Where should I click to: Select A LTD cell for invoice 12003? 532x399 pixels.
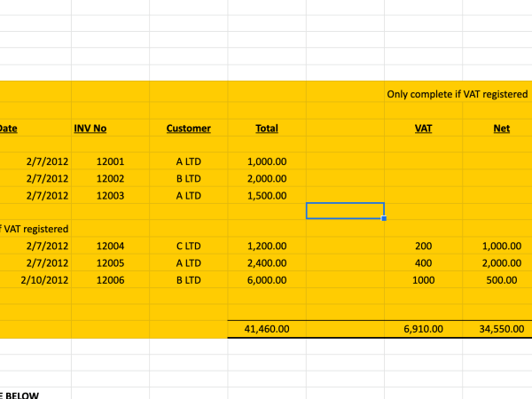(x=189, y=195)
